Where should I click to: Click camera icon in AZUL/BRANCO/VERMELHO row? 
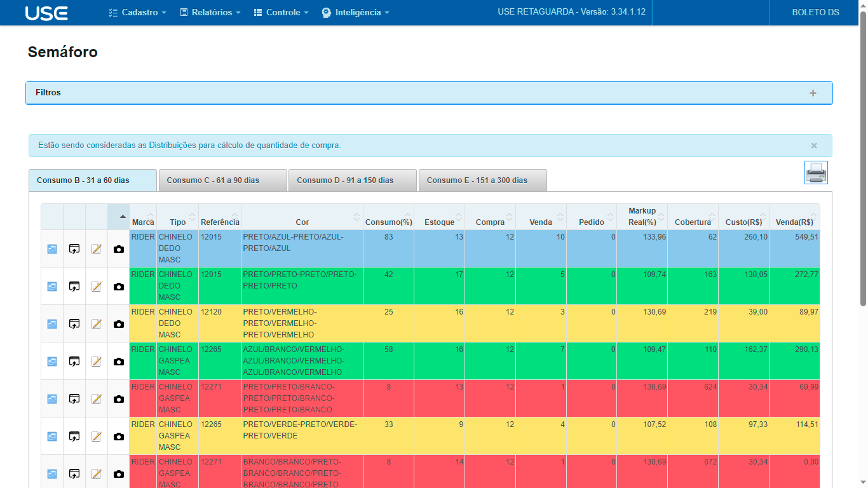119,362
